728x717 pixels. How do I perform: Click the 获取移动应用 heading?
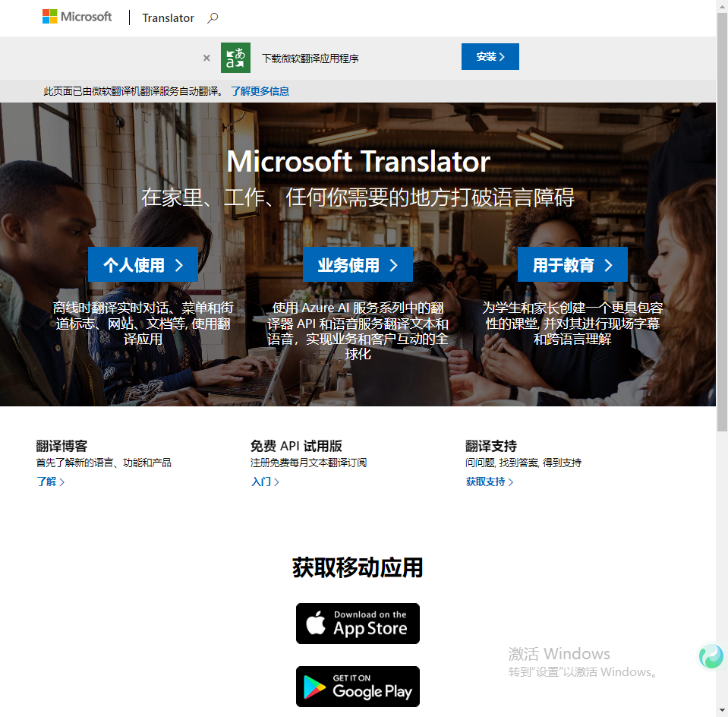point(358,567)
